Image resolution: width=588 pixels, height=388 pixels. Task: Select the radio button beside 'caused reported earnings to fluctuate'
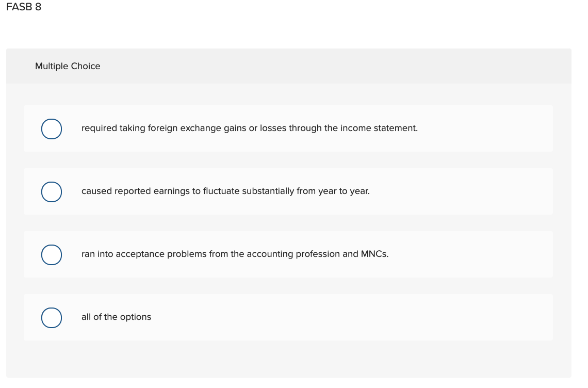tap(51, 191)
